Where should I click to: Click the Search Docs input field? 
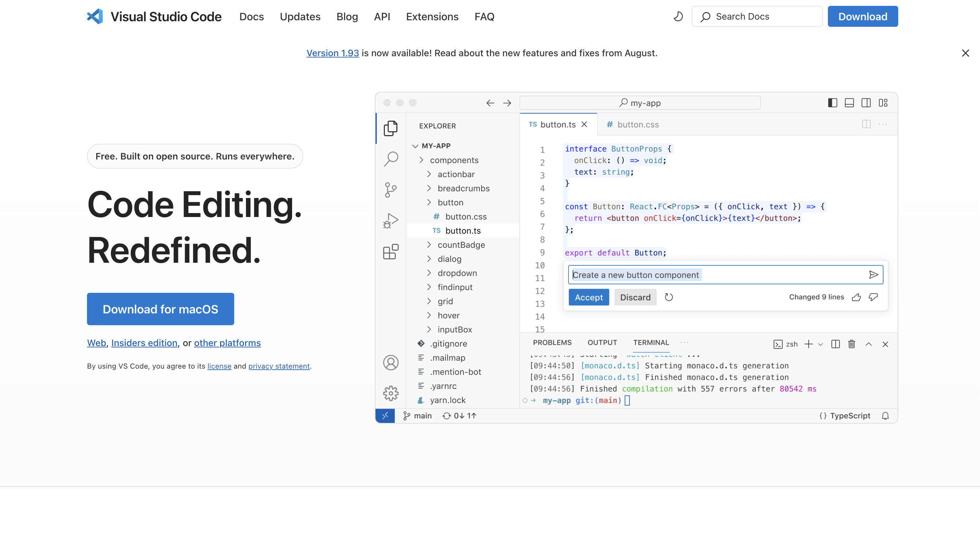click(x=757, y=17)
